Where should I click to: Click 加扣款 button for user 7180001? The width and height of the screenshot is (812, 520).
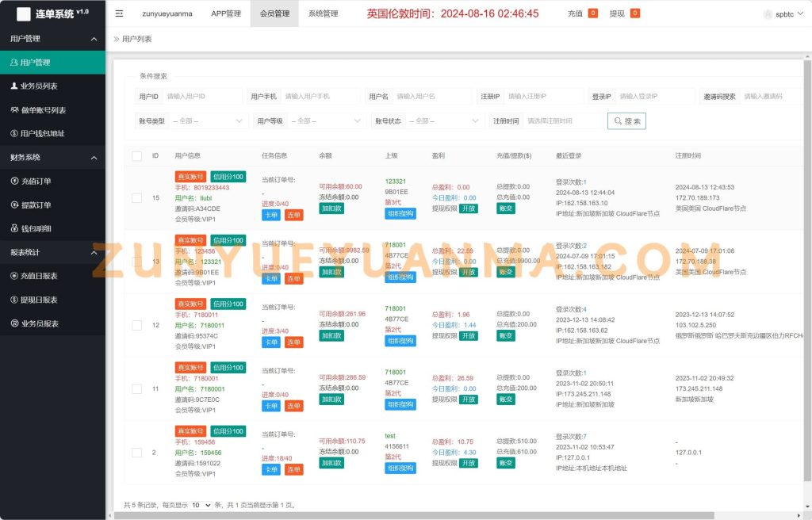(331, 400)
